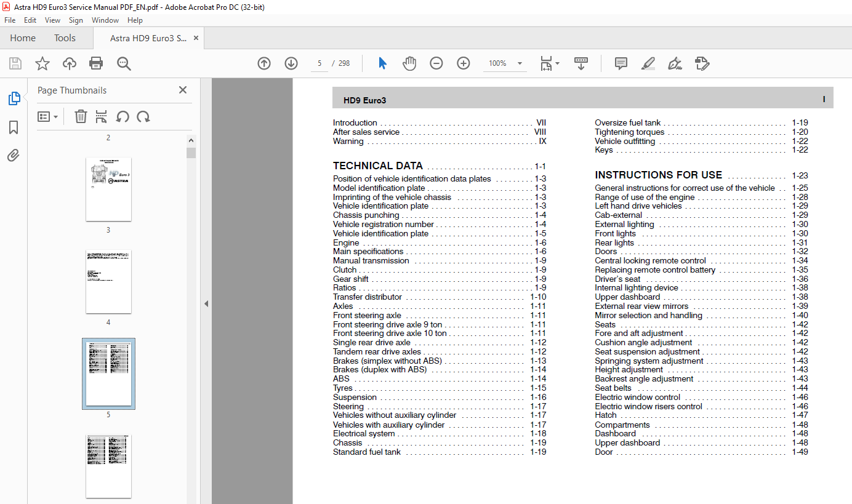Close the Page Thumbnails panel
The height and width of the screenshot is (504, 852).
tap(183, 90)
